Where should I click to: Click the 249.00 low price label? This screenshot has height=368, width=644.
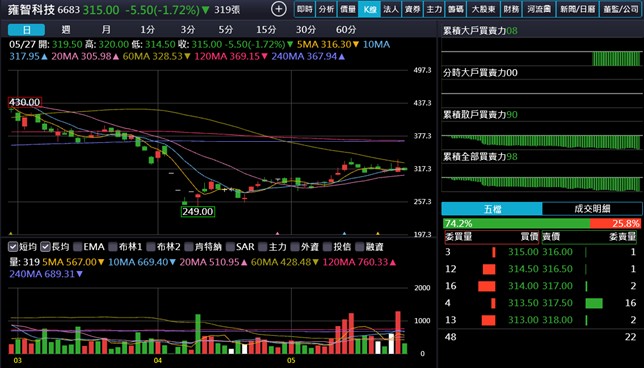coord(198,212)
